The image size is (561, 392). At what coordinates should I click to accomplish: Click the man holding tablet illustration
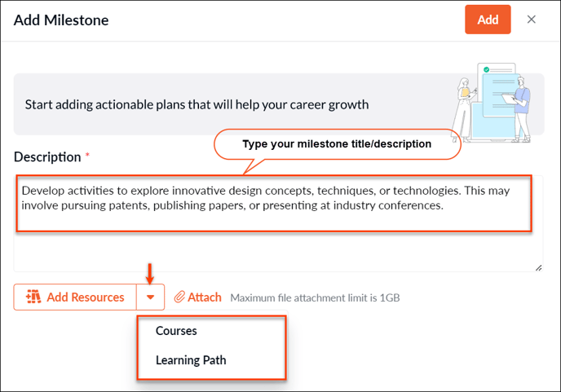tap(519, 109)
